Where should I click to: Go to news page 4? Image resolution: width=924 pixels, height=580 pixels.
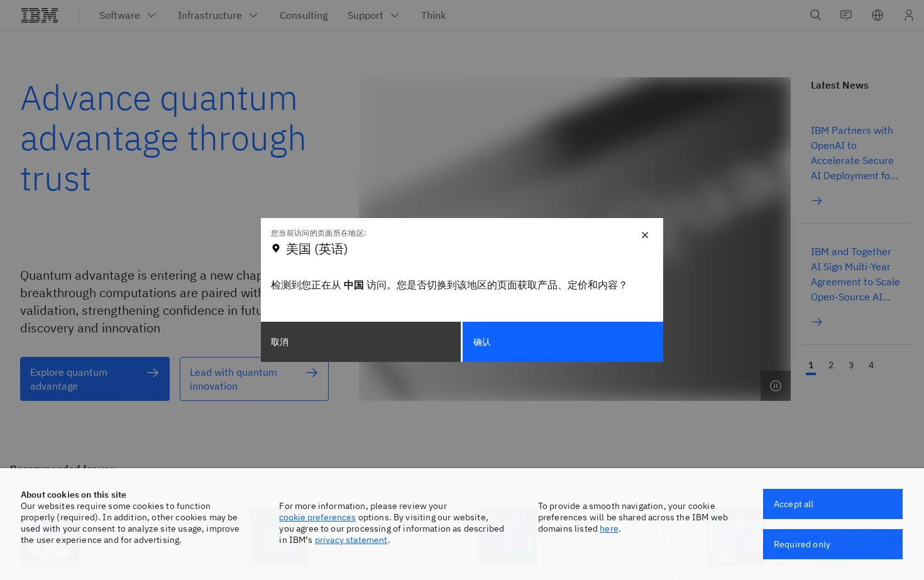click(871, 366)
